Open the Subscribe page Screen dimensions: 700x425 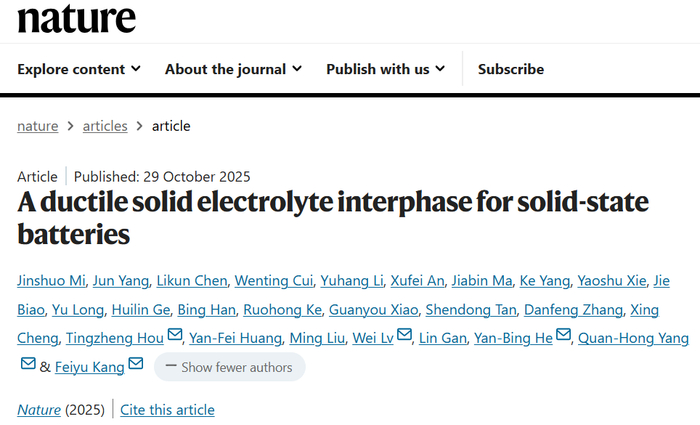[511, 69]
